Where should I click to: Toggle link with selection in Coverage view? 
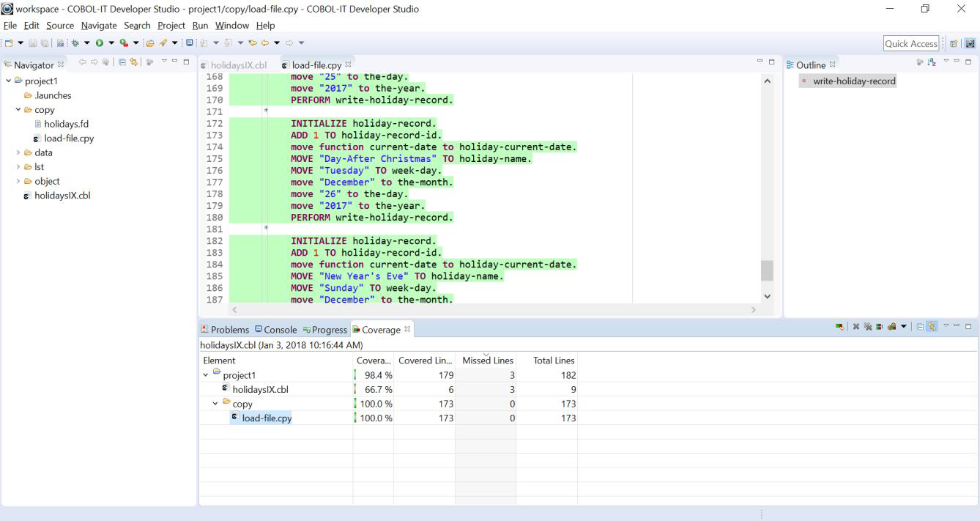(x=932, y=327)
